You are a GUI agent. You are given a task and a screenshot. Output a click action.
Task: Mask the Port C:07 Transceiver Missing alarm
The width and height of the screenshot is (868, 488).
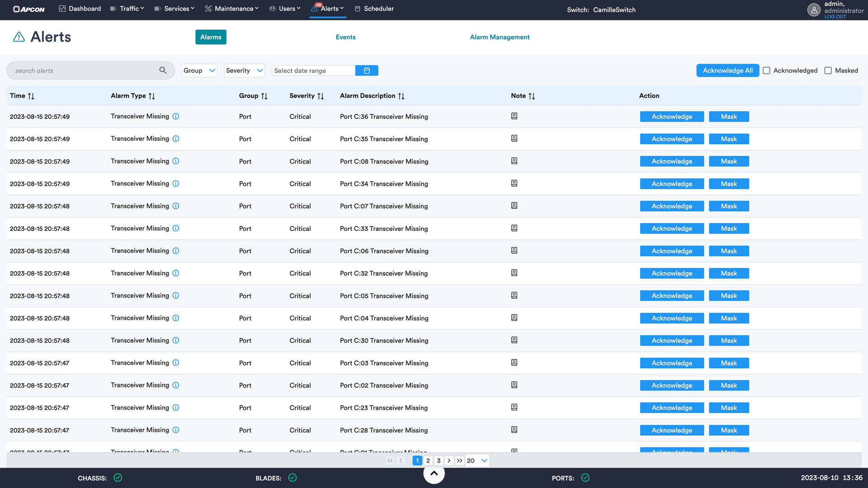(x=728, y=206)
